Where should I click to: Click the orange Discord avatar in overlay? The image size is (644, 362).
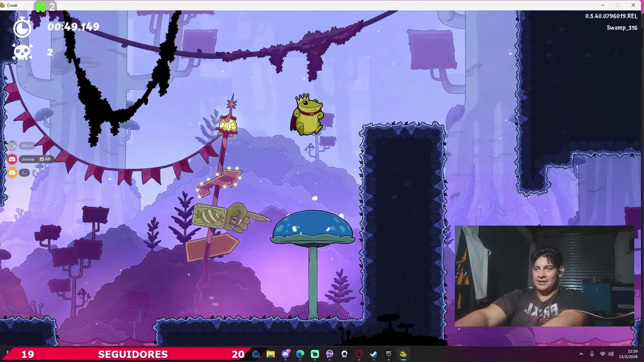12,172
